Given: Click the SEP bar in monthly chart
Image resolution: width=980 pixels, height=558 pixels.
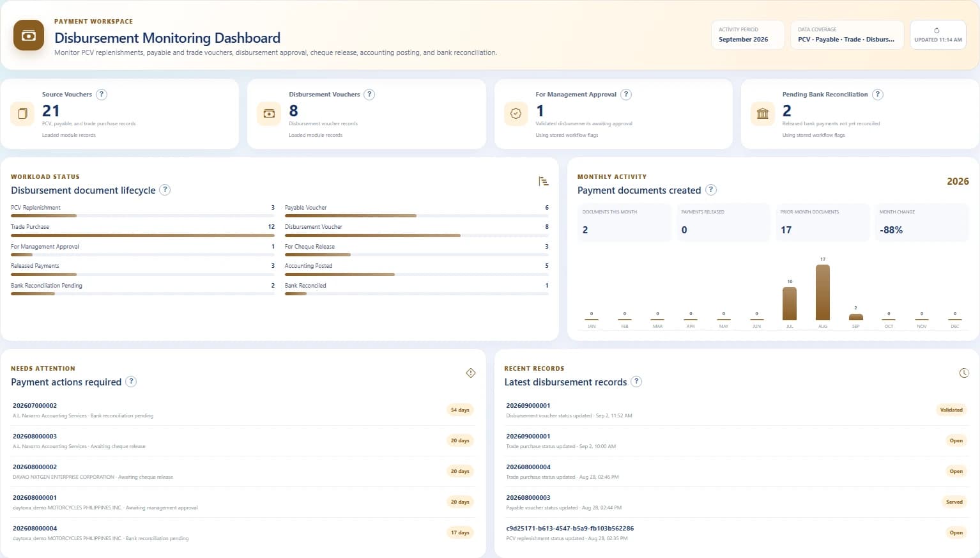Looking at the screenshot, I should point(856,317).
